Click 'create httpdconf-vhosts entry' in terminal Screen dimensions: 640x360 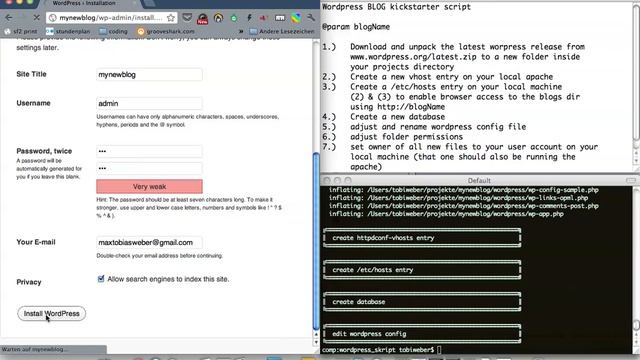point(383,238)
